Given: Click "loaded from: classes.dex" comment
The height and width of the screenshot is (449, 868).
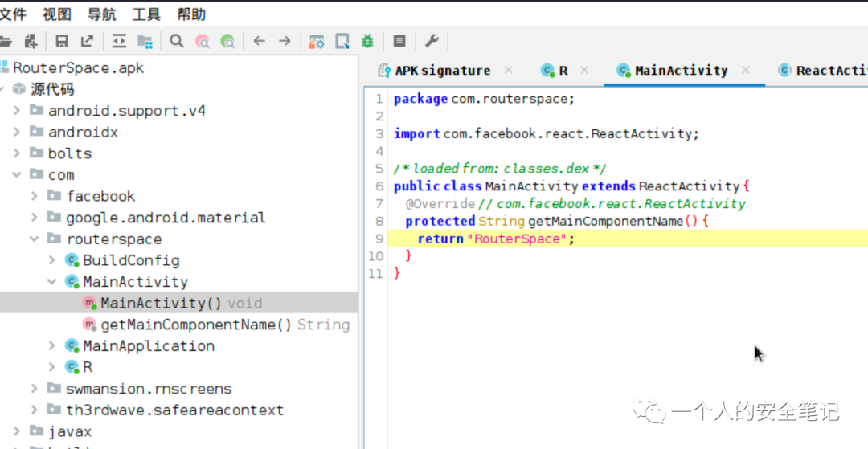Looking at the screenshot, I should click(500, 169).
